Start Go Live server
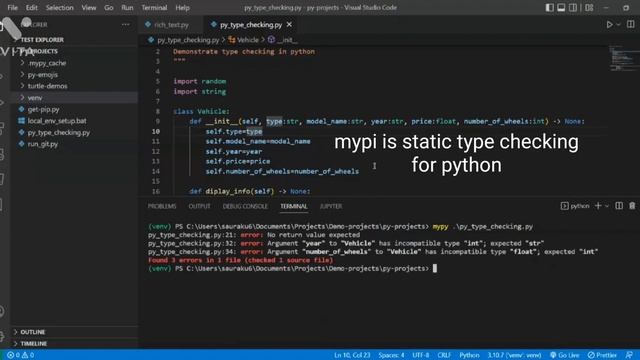This screenshot has width=640, height=360. coord(564,355)
